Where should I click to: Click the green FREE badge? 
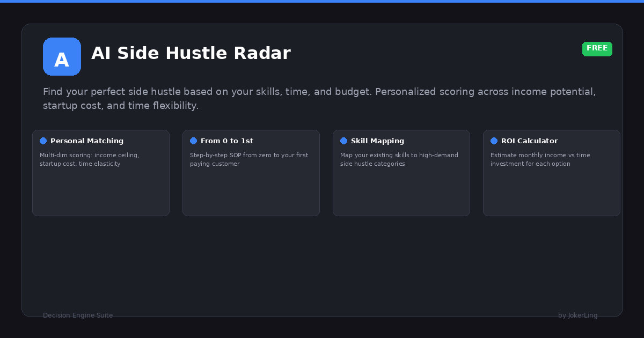coord(597,49)
